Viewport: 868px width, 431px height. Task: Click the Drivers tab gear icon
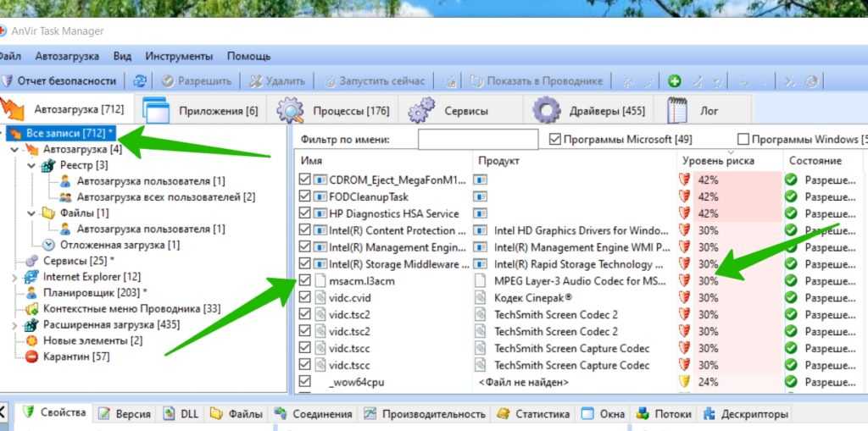(x=547, y=109)
